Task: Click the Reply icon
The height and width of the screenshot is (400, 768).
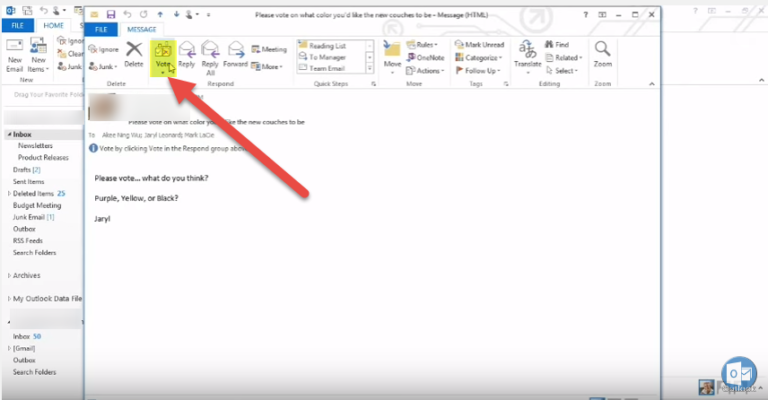Action: (x=186, y=54)
